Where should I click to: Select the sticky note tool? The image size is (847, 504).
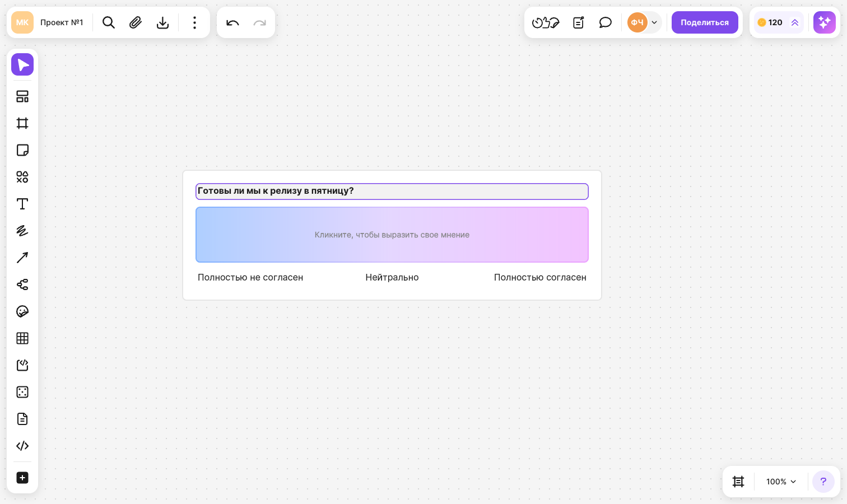22,150
